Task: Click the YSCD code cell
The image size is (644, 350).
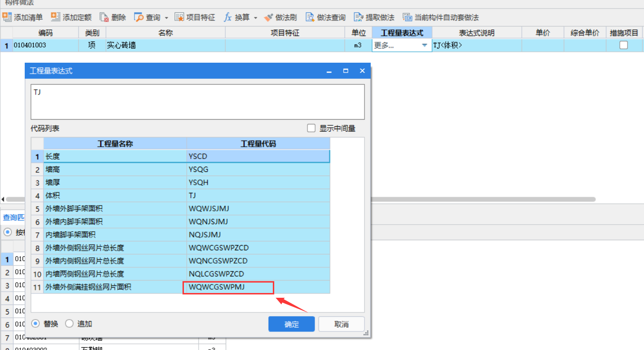Action: pos(258,156)
